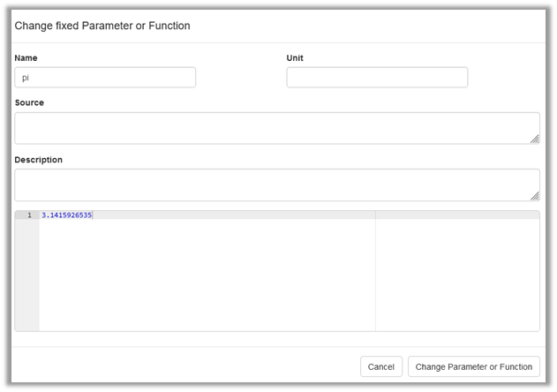The image size is (557, 392).
Task: Click inside the Source text area
Action: click(x=276, y=128)
